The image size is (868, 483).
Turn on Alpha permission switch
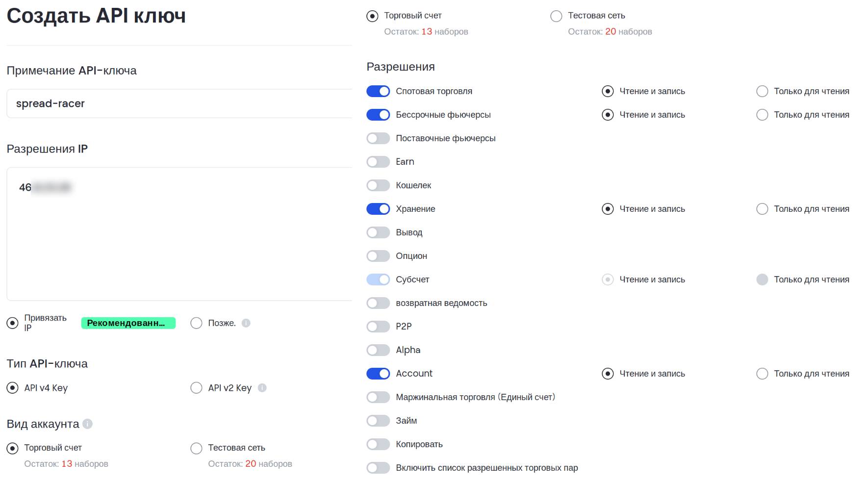click(378, 350)
